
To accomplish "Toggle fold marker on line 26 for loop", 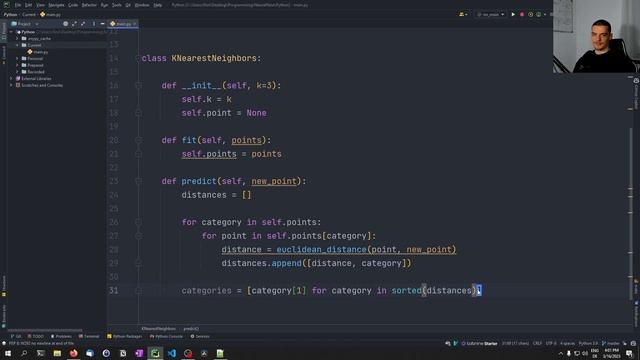I will pos(138,222).
